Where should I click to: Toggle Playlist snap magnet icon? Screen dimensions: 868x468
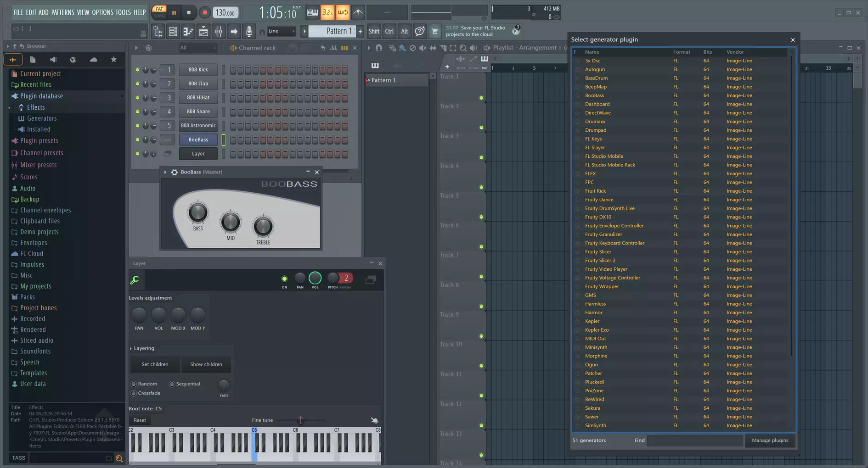click(378, 48)
